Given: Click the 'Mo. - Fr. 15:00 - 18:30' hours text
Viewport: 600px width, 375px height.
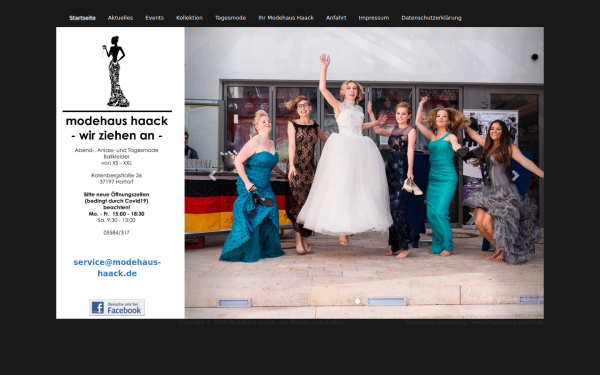Looking at the screenshot, I should pyautogui.click(x=116, y=214).
